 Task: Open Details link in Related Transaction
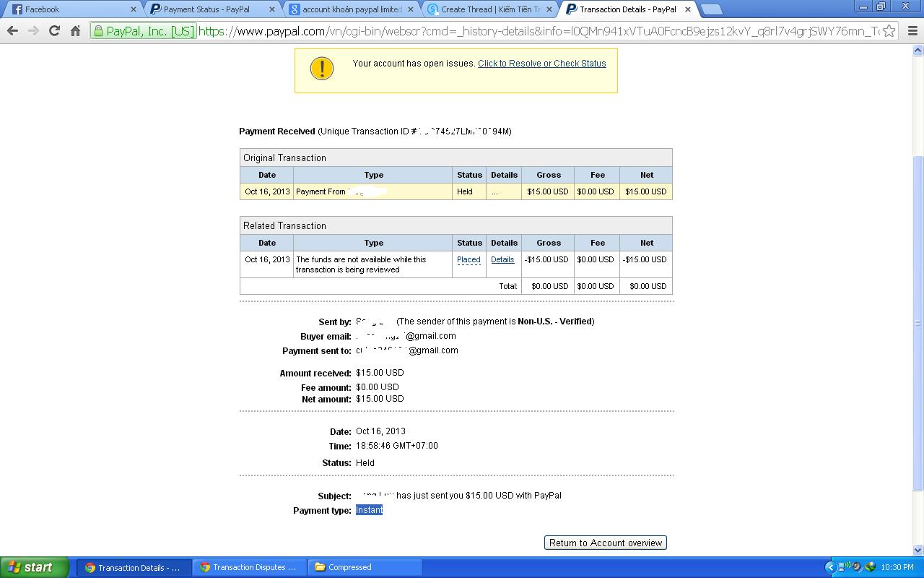(x=502, y=259)
